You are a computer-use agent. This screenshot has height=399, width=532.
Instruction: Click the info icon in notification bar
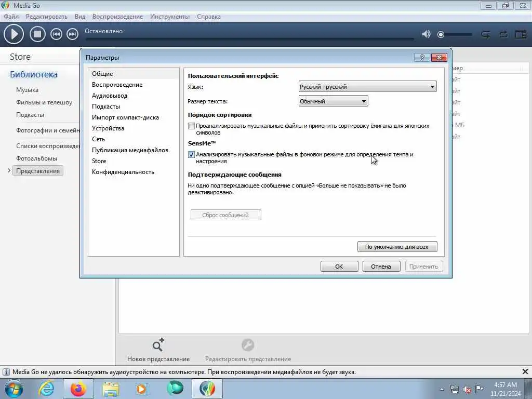tap(6, 372)
